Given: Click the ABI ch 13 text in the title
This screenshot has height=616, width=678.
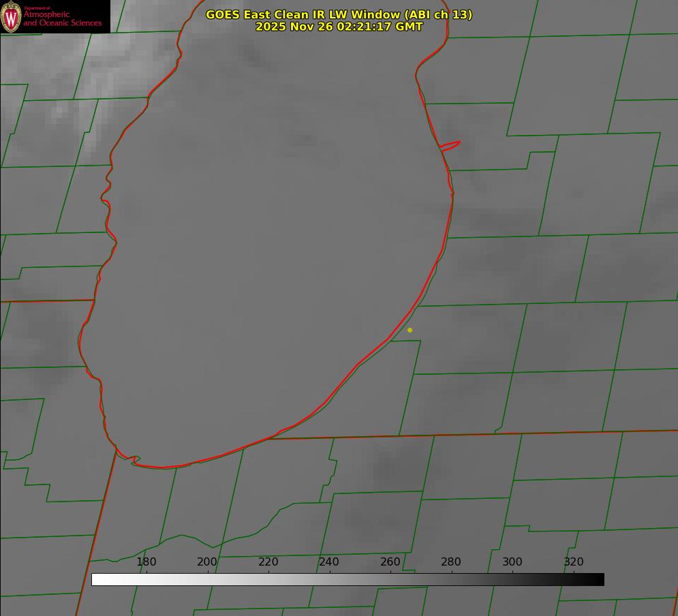Looking at the screenshot, I should pos(438,14).
